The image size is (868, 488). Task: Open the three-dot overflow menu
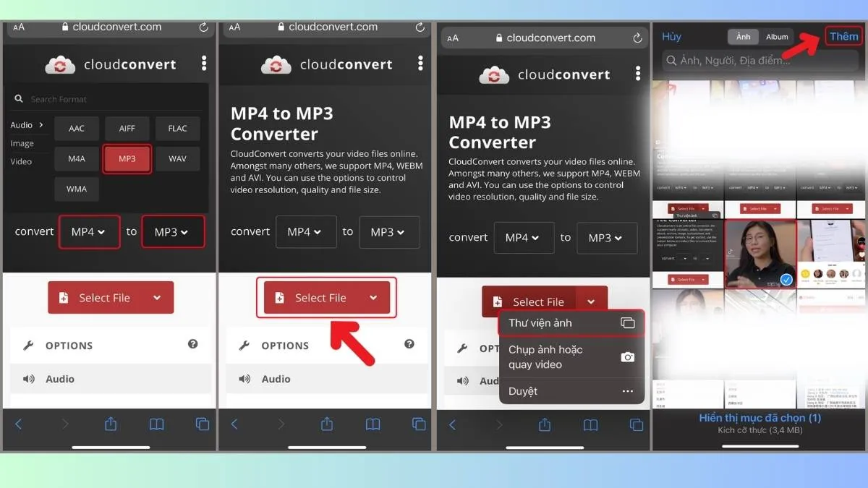point(204,64)
